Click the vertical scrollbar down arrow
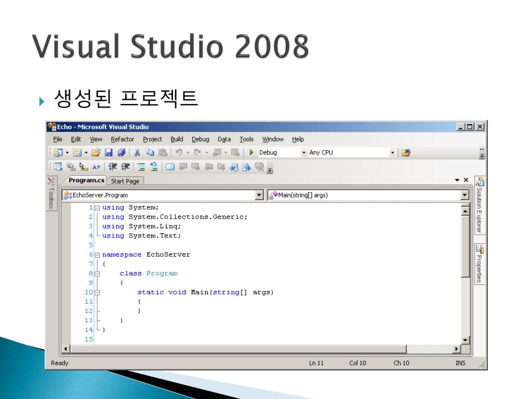 [465, 340]
